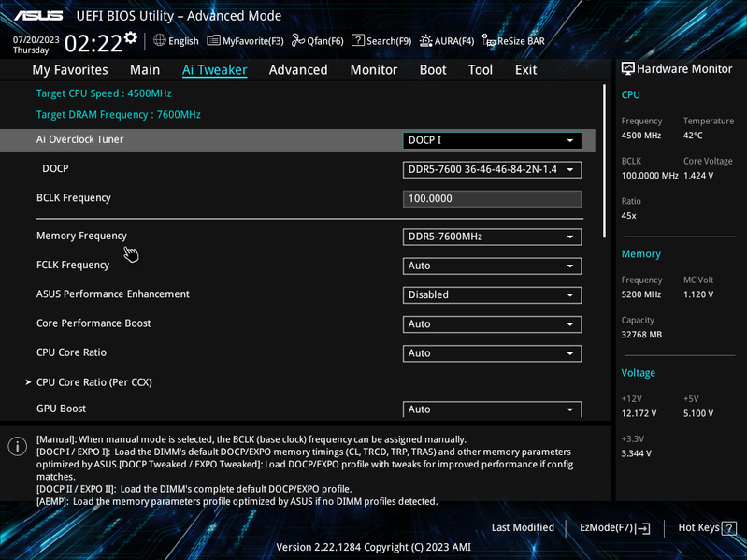
Task: Click Target DRAM Frequency : 7600MHz text
Action: click(118, 115)
